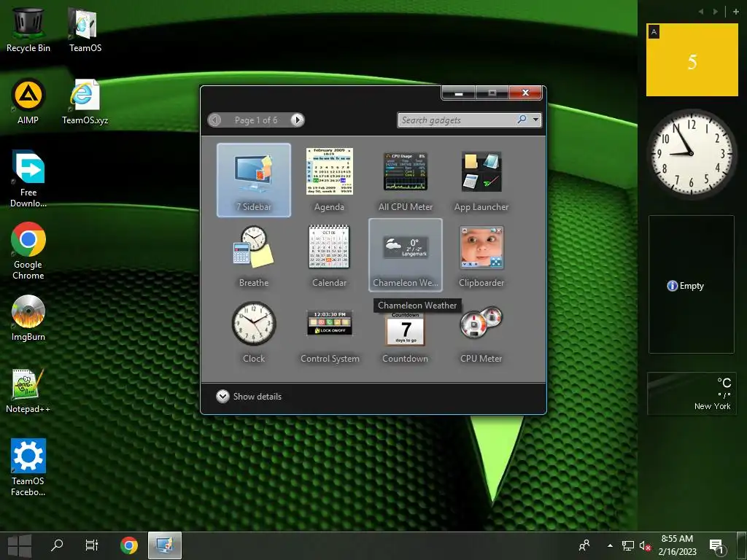
Task: Click the sidebar next page arrow
Action: point(715,12)
